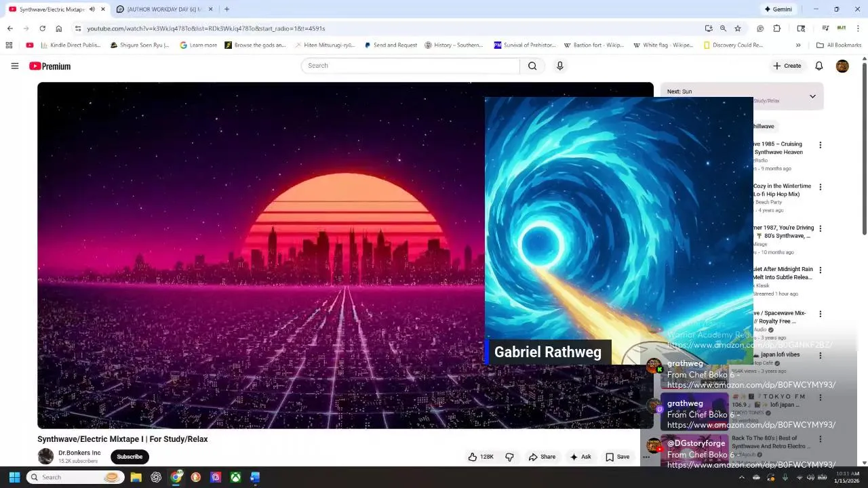The width and height of the screenshot is (868, 488).
Task: Open Chrome from the taskbar
Action: tap(176, 477)
